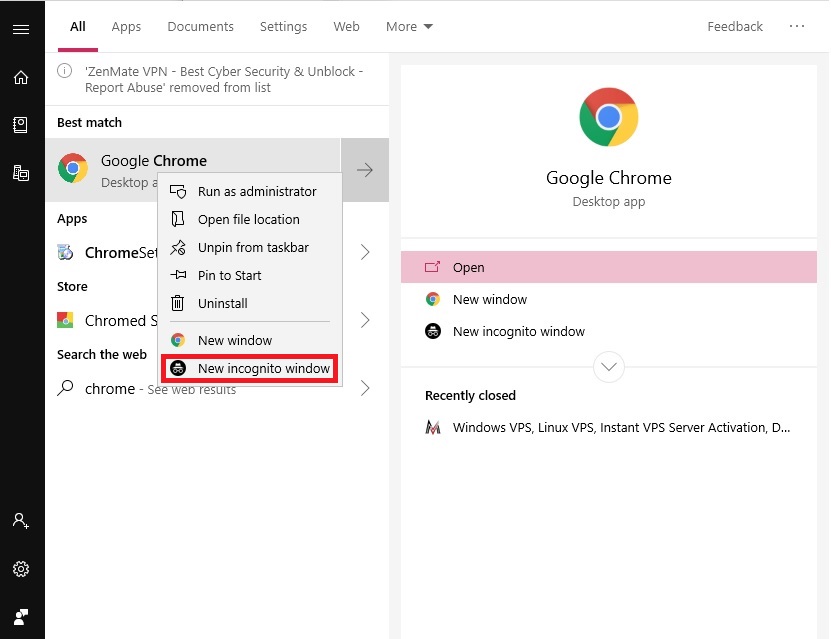Click the three-dot options icon
Image resolution: width=831 pixels, height=639 pixels.
tap(797, 26)
